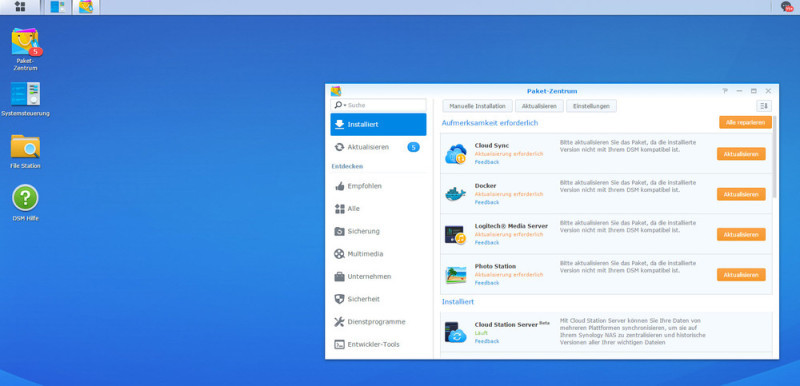Click the Docker package name

pos(485,186)
